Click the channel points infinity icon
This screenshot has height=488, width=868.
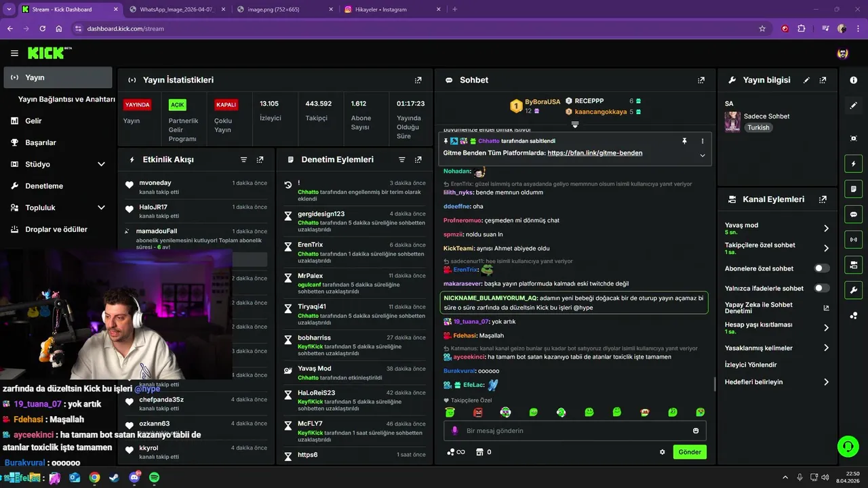456,452
